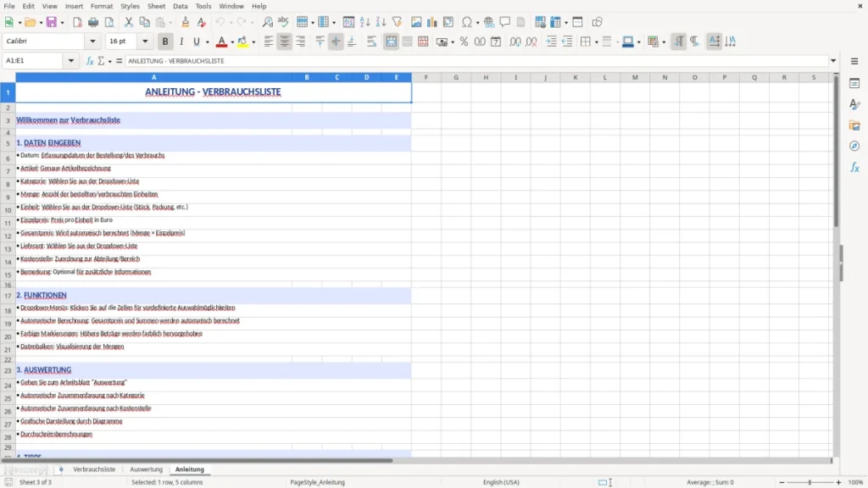Open the Format menu

pos(102,6)
